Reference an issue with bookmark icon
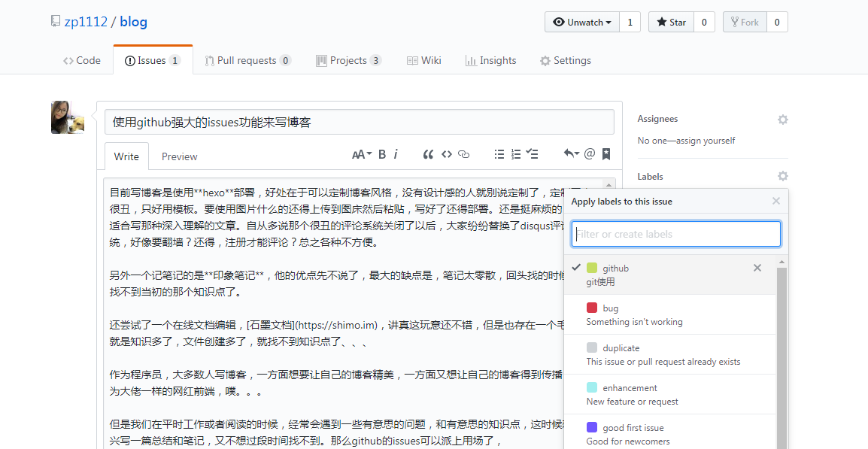 click(606, 154)
